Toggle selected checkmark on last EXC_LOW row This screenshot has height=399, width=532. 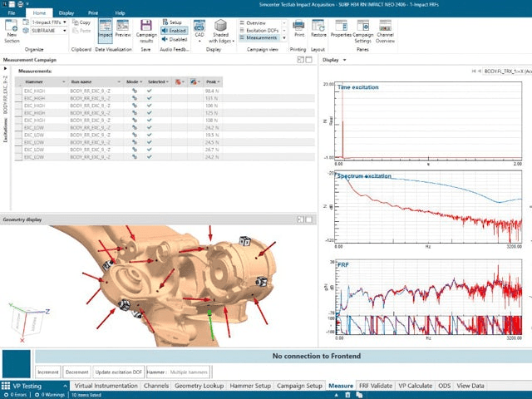[150, 156]
